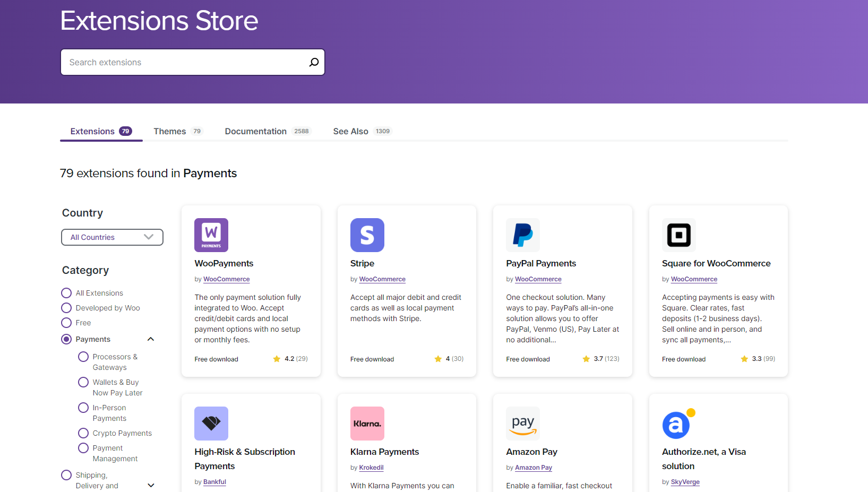Open WooCommerce link under Stripe
The height and width of the screenshot is (492, 868).
point(382,279)
